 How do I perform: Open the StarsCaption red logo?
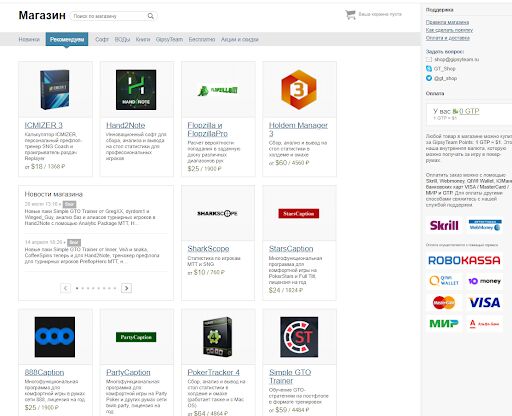point(299,213)
